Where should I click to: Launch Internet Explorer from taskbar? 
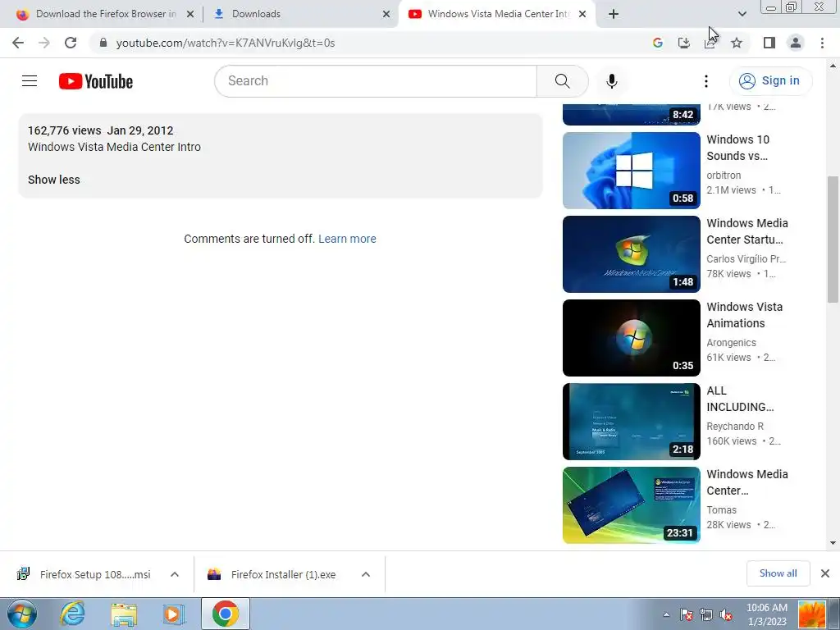tap(72, 614)
